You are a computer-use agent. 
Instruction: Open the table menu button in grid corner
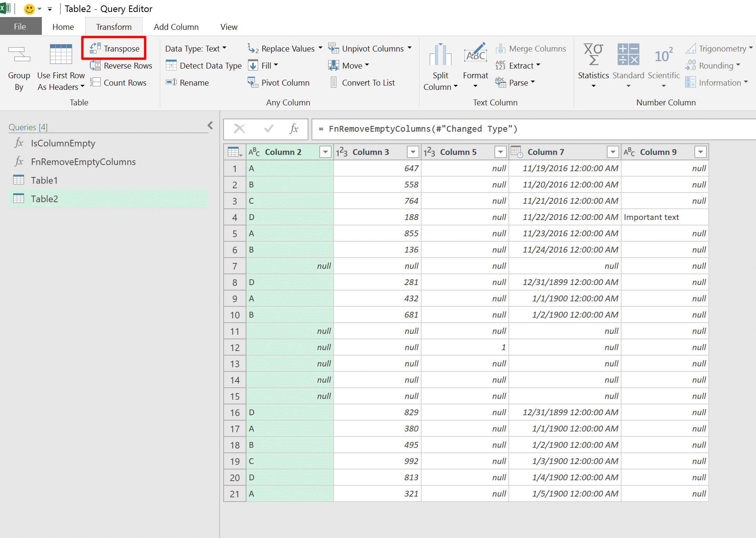tap(235, 152)
